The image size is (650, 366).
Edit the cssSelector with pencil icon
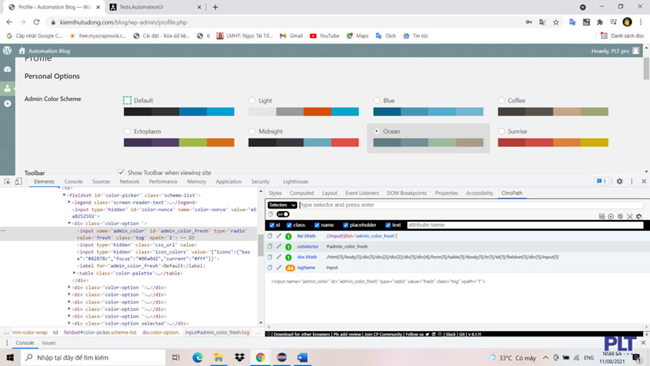click(279, 246)
